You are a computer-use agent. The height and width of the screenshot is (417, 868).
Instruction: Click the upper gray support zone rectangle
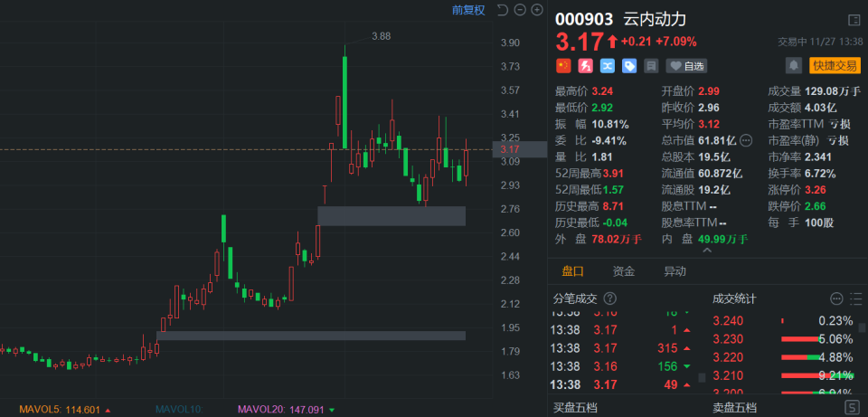(392, 216)
